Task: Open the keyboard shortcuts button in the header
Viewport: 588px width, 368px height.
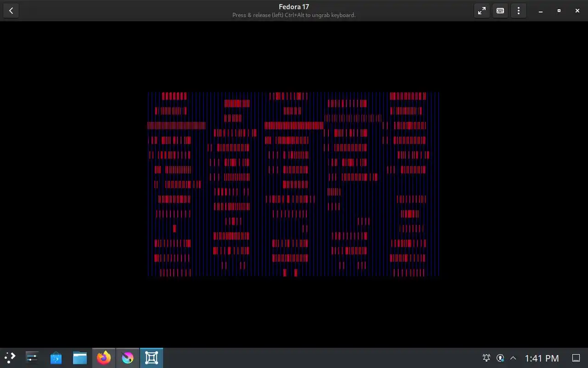Action: (x=500, y=11)
